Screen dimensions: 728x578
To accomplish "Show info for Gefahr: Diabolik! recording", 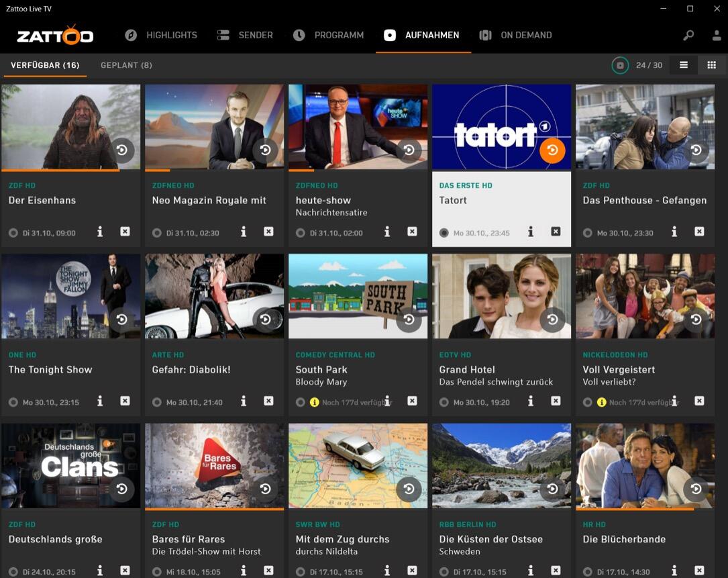I will pyautogui.click(x=244, y=401).
